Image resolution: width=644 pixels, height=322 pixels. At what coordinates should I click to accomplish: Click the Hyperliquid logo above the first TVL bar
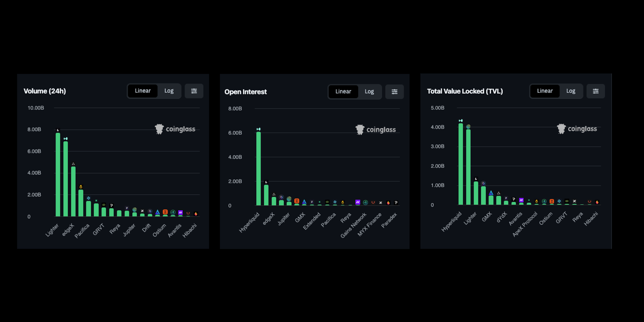click(x=460, y=121)
